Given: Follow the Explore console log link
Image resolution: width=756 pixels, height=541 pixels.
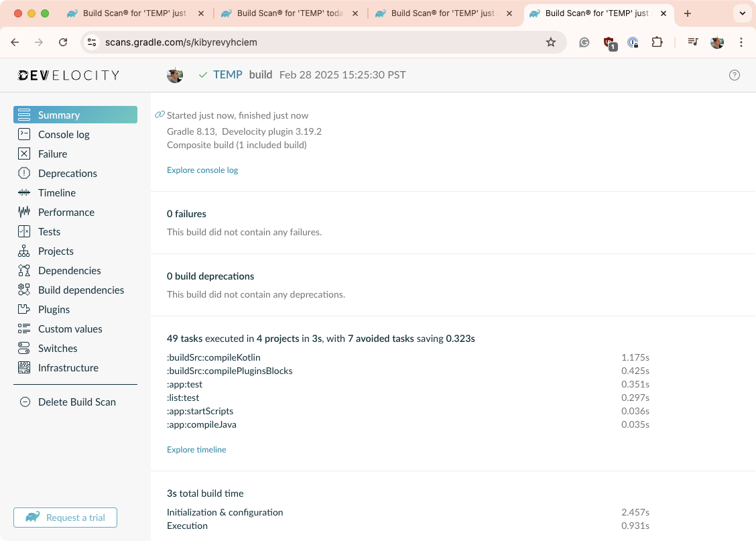Looking at the screenshot, I should point(202,170).
